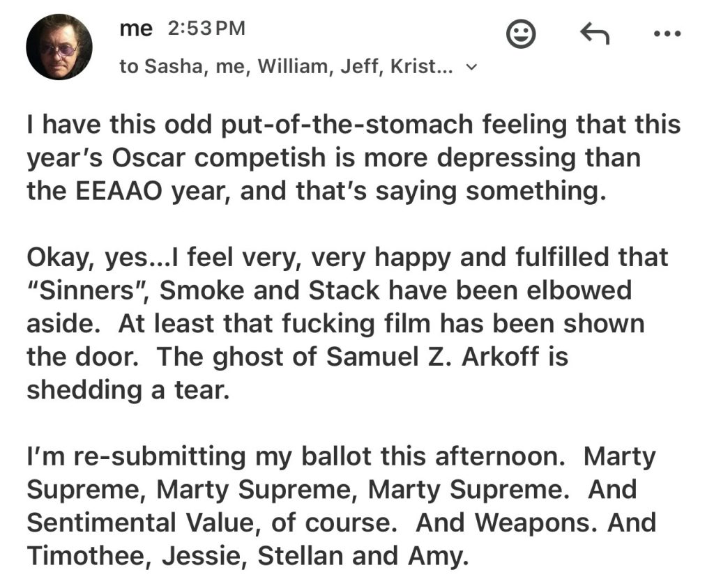Add an emoji reaction to the email
The image size is (714, 588).
click(521, 34)
